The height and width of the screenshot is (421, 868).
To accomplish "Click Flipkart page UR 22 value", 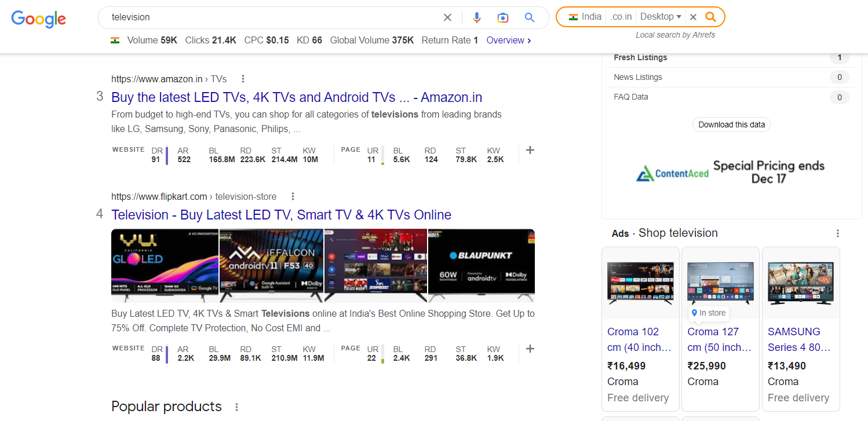I will tap(371, 358).
